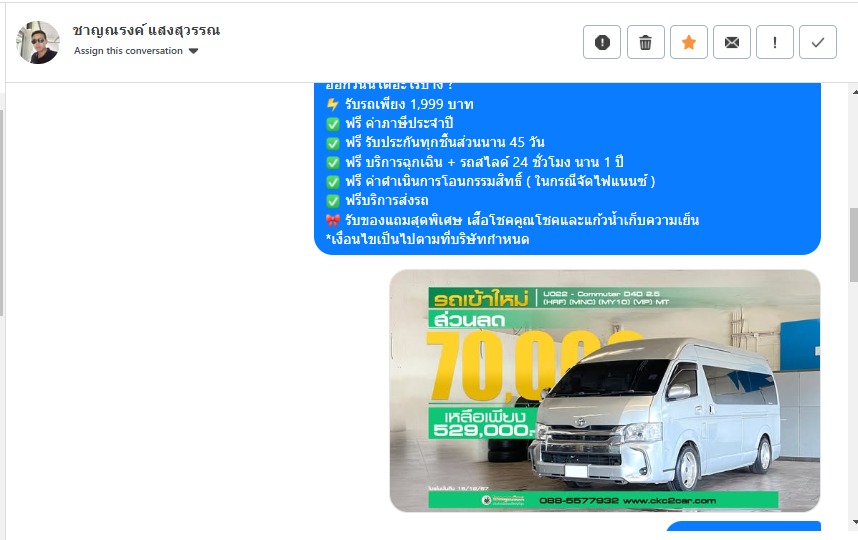Viewport: 858px width, 540px height.
Task: Open the customer's profile picture
Action: (38, 43)
